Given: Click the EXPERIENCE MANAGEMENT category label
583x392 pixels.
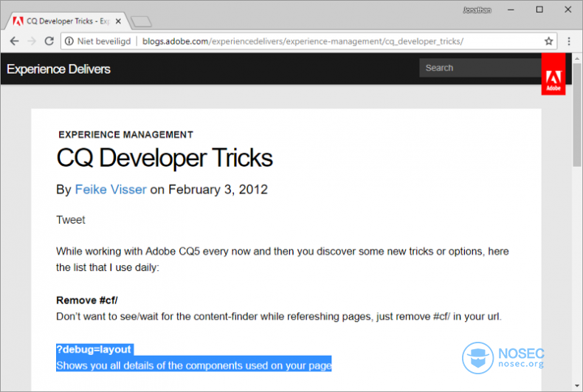Looking at the screenshot, I should 125,134.
